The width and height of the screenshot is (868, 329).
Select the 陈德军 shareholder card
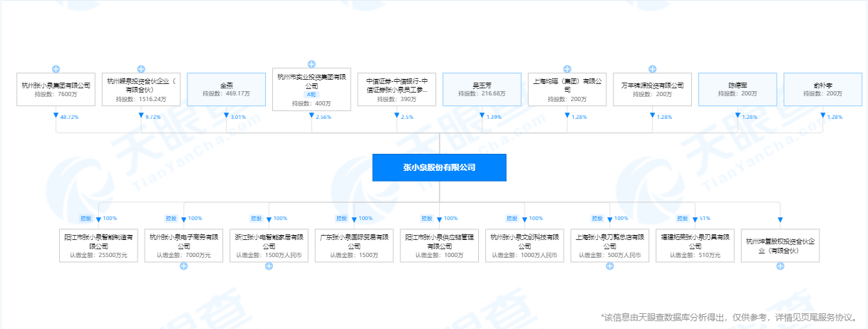coord(737,89)
